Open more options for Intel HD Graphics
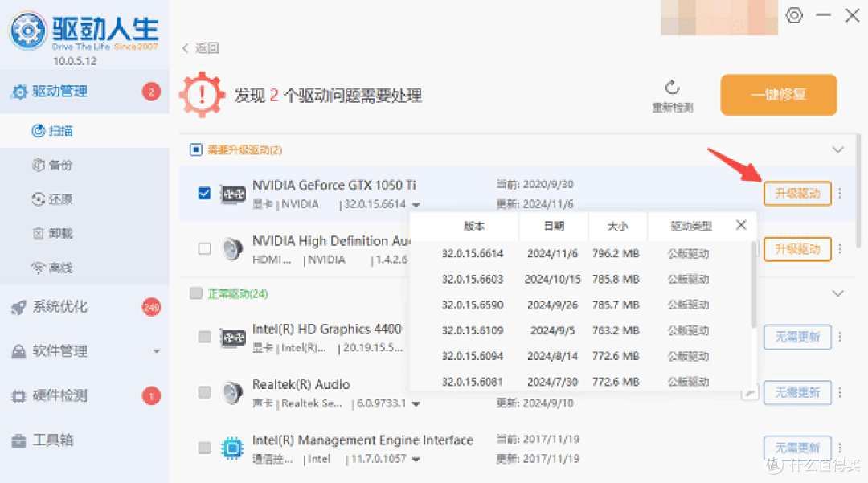This screenshot has height=483, width=868. click(840, 337)
